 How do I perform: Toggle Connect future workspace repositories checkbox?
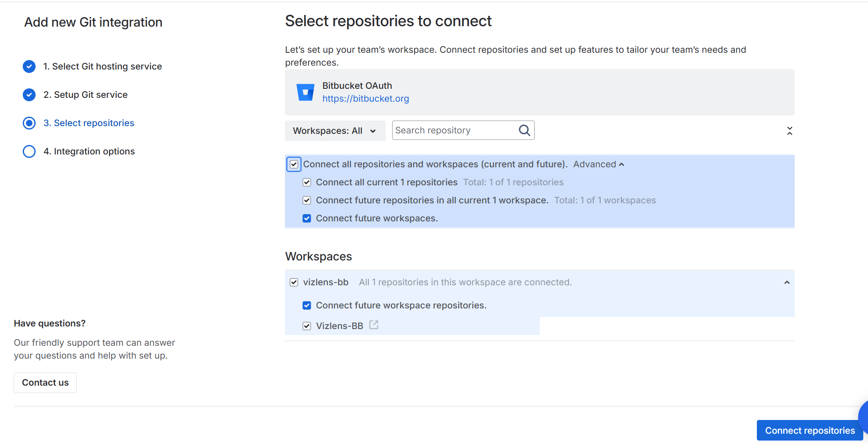(x=307, y=305)
